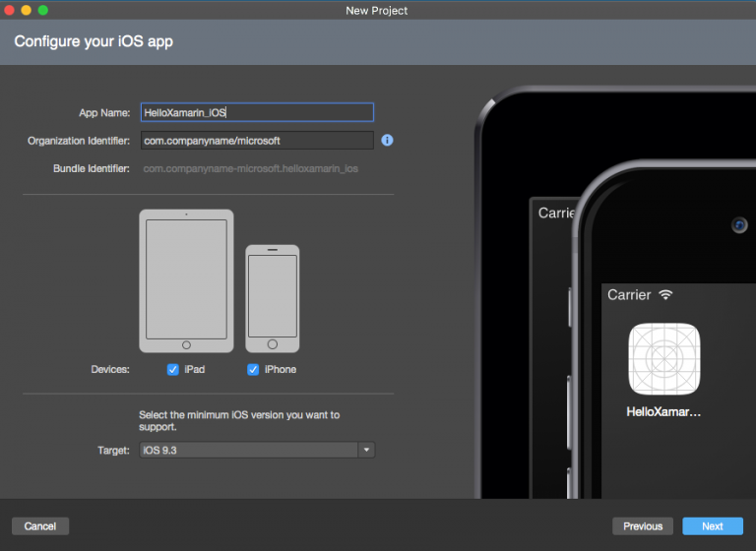
Task: Click the 'Organization Identifier:' label
Action: (x=79, y=141)
